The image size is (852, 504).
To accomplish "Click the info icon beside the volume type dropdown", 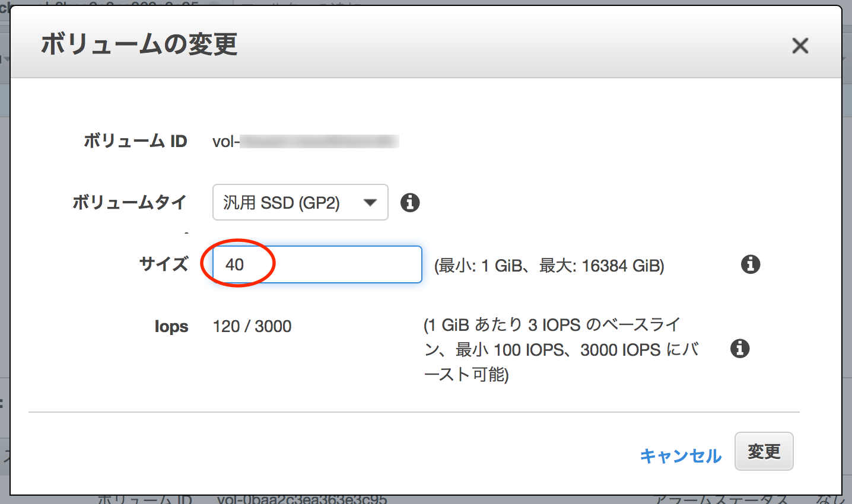I will tap(409, 202).
